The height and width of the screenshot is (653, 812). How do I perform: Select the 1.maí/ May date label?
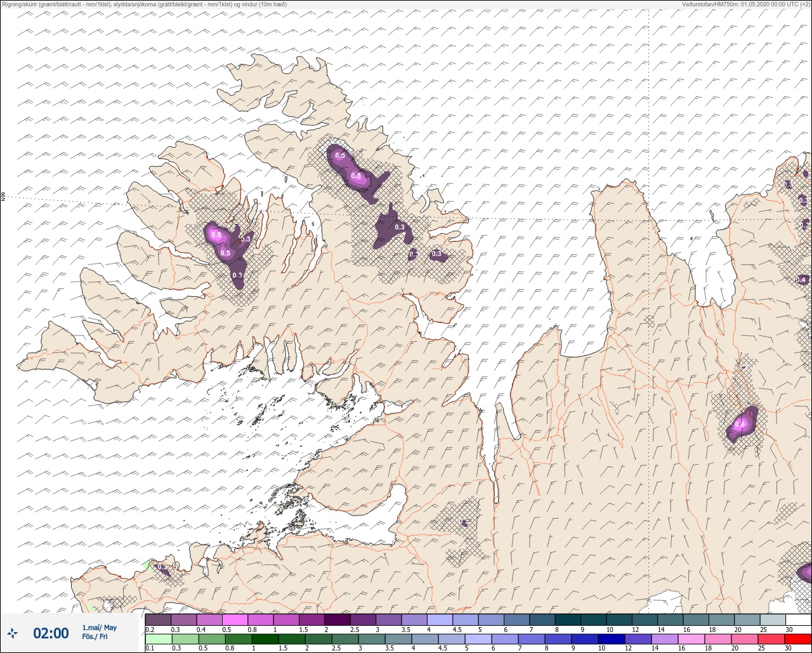(x=100, y=628)
